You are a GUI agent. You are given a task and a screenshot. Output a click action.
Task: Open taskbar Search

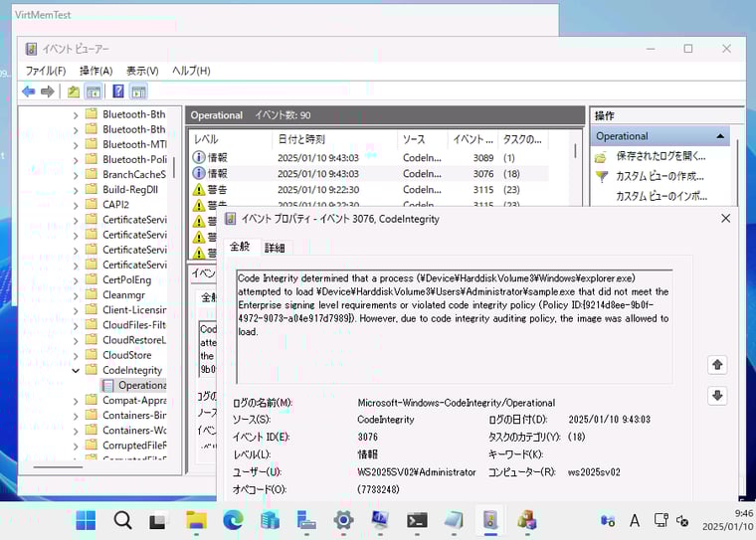[x=122, y=520]
